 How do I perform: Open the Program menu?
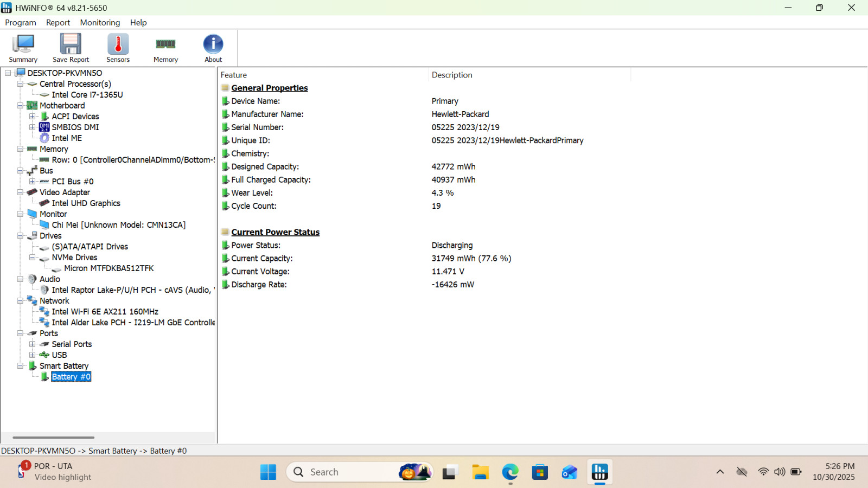[21, 23]
